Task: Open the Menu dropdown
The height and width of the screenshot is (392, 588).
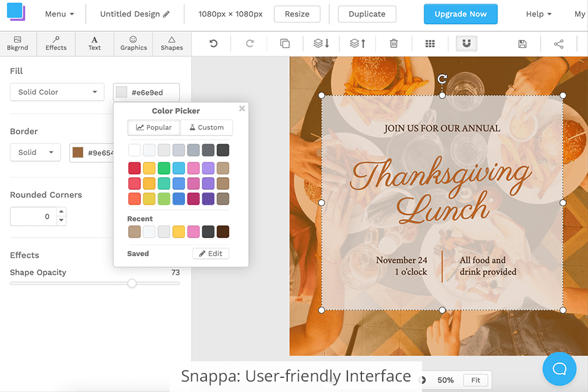Action: tap(59, 14)
